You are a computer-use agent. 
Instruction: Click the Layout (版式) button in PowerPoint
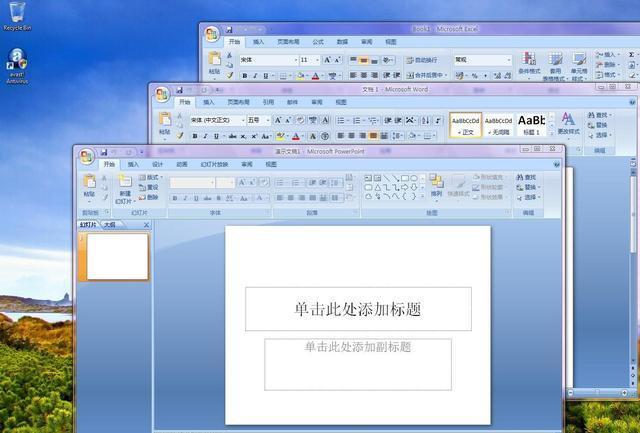pyautogui.click(x=150, y=178)
